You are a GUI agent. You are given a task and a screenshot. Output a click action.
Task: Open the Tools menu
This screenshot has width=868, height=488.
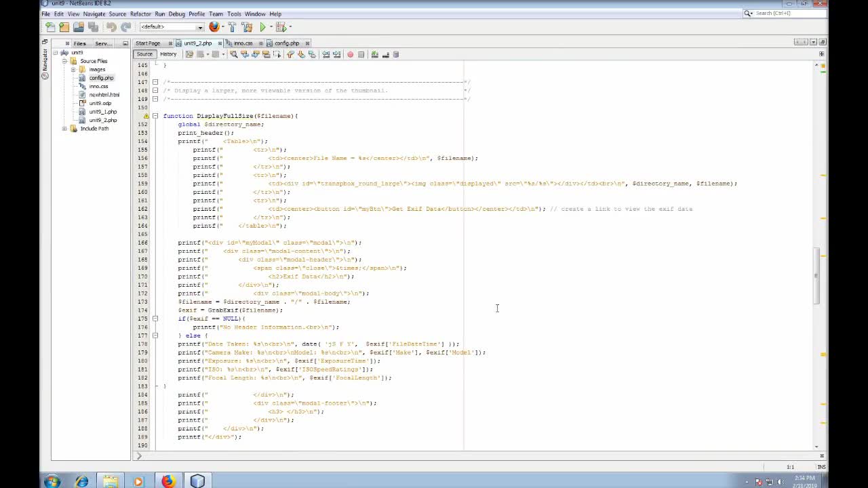coord(234,14)
